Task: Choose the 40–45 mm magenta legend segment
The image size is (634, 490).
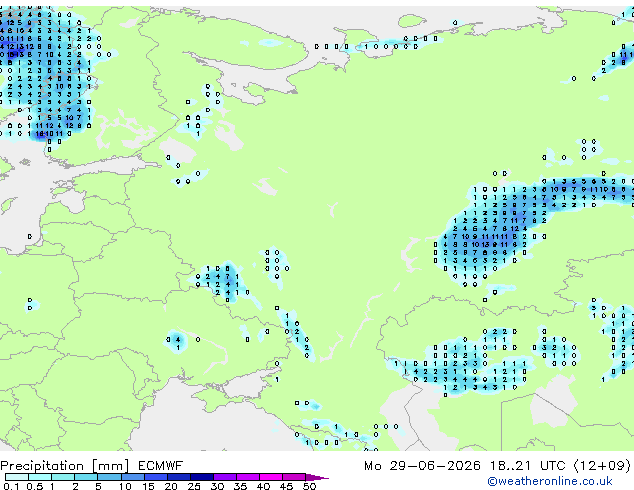Action: pos(271,477)
